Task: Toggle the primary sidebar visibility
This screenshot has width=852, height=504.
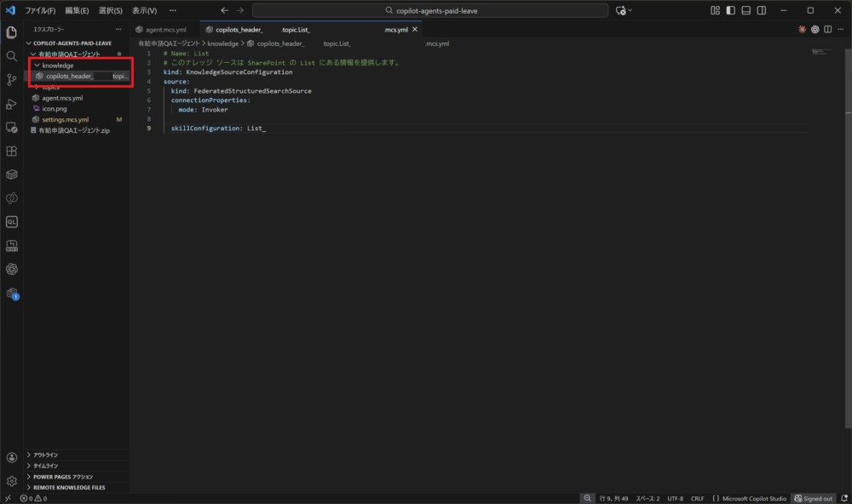Action: pos(730,10)
